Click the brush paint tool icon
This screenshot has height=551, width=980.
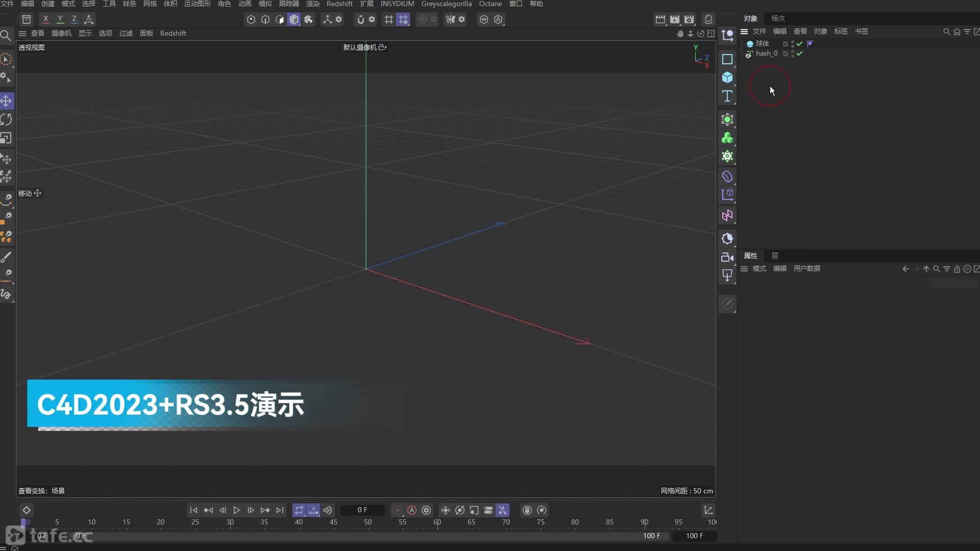pos(6,257)
